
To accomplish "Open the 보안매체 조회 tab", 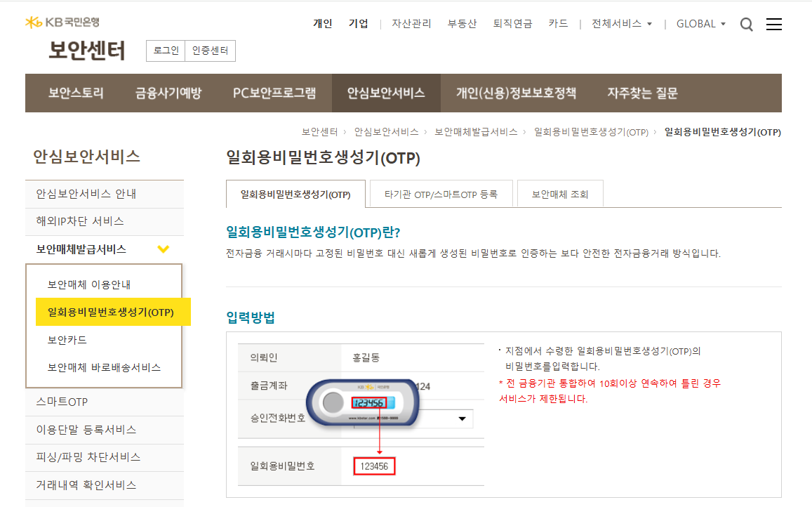I will 560,195.
